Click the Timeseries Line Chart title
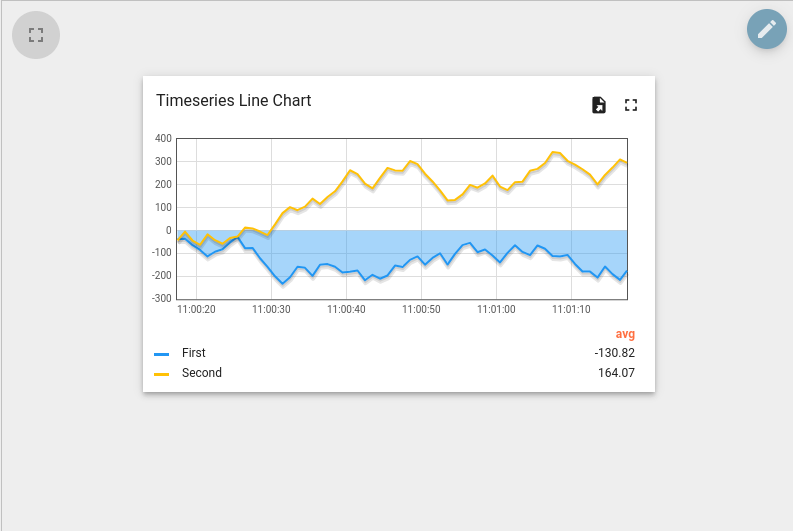 (x=233, y=101)
